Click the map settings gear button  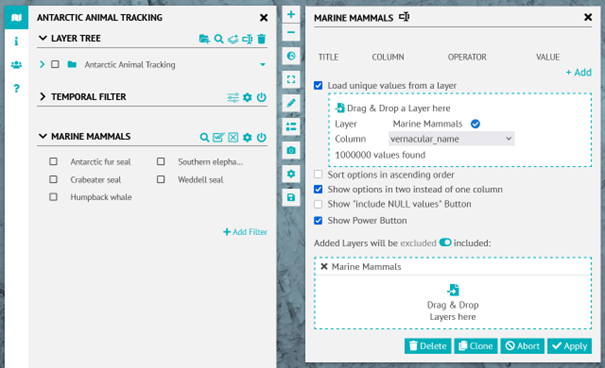(291, 174)
